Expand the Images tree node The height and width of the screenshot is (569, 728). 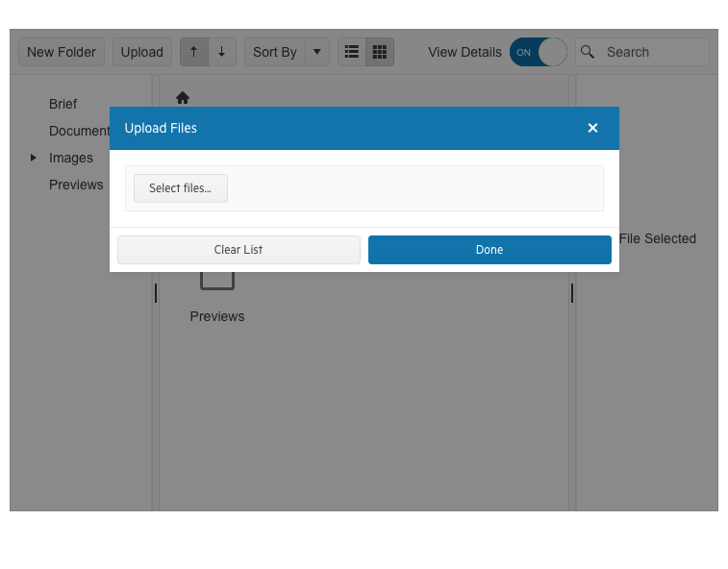point(33,158)
